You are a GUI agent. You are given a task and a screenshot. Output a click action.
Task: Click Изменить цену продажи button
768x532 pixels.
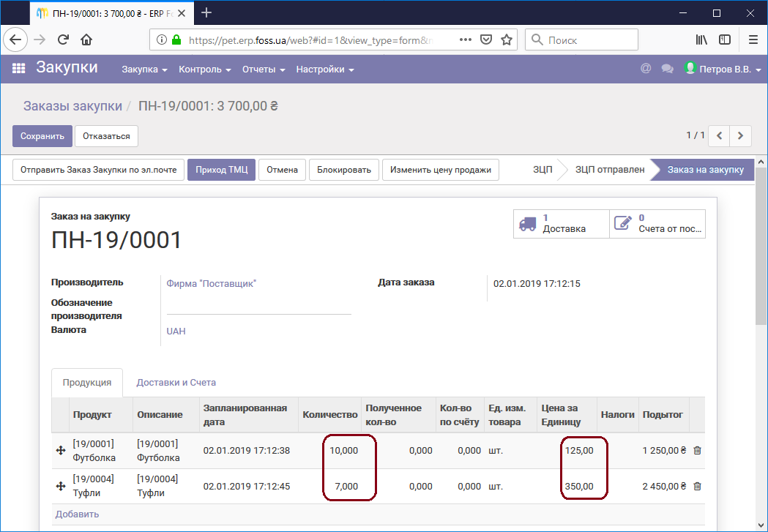[440, 170]
